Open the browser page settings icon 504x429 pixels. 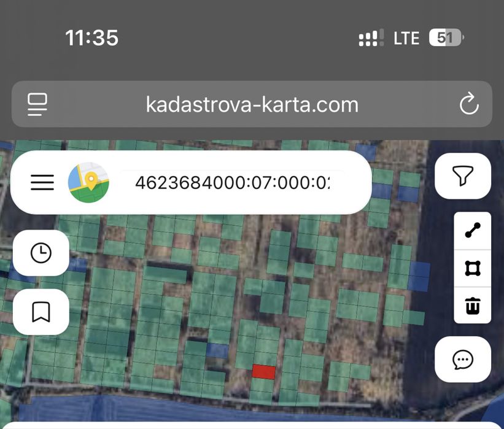pos(37,104)
